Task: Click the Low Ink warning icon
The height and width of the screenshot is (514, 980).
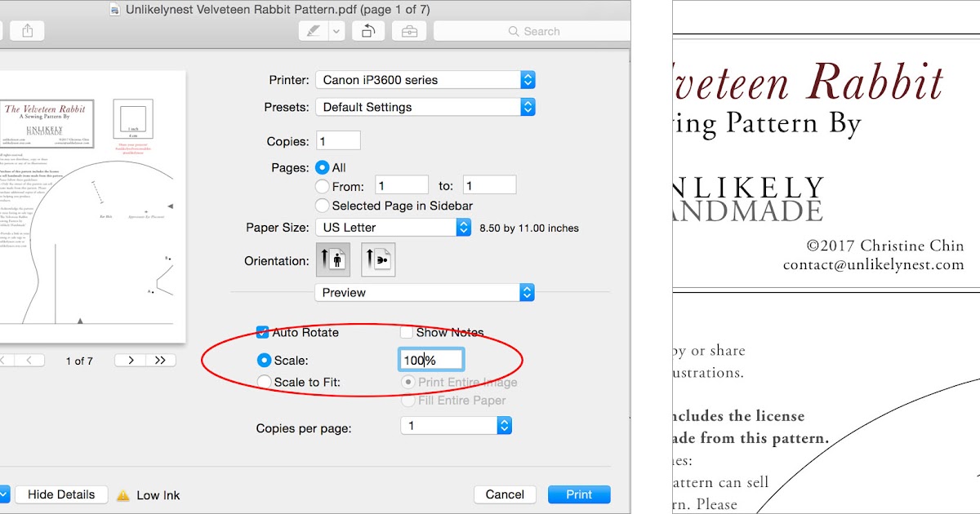Action: [x=124, y=494]
